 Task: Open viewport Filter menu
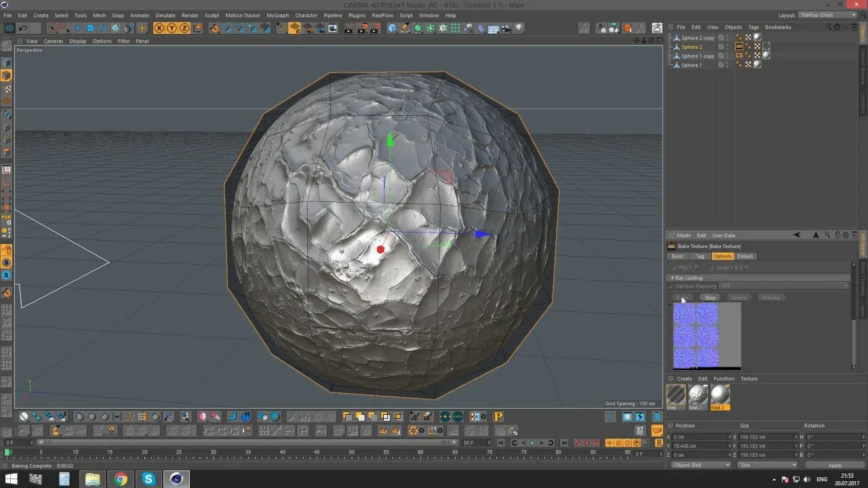click(x=123, y=41)
